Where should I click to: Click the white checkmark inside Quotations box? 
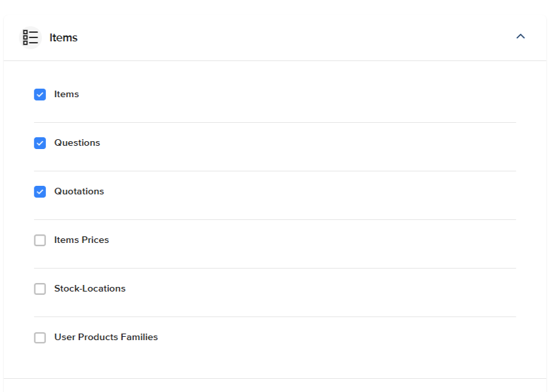coord(40,192)
